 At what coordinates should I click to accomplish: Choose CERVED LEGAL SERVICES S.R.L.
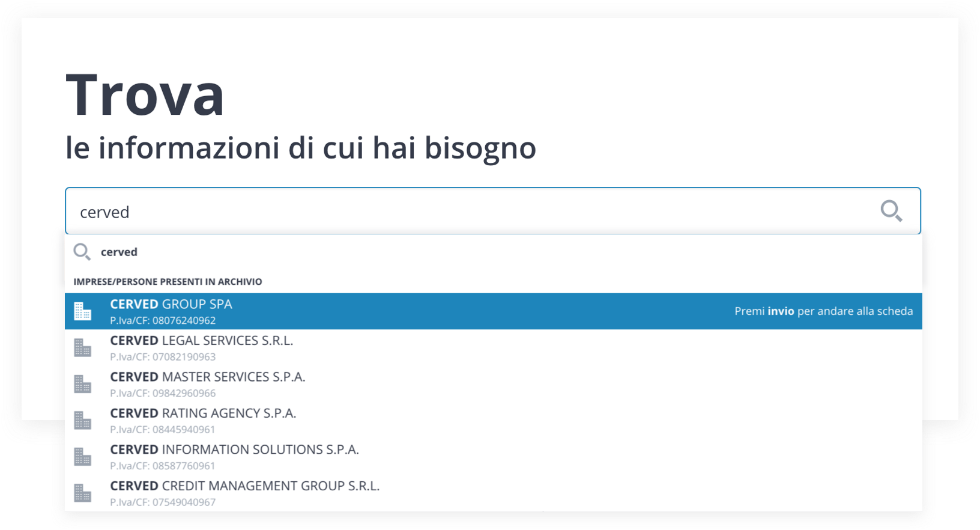493,347
